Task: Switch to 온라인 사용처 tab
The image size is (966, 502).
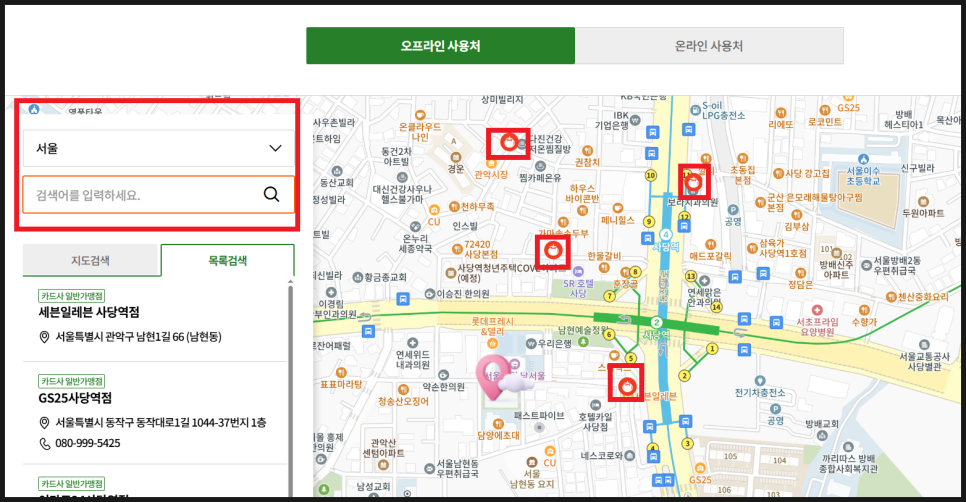Action: (x=709, y=46)
